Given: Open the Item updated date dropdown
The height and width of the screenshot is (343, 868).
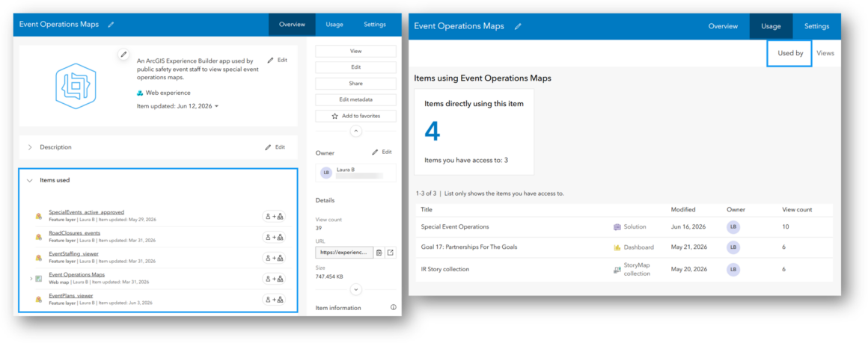Looking at the screenshot, I should (x=216, y=105).
